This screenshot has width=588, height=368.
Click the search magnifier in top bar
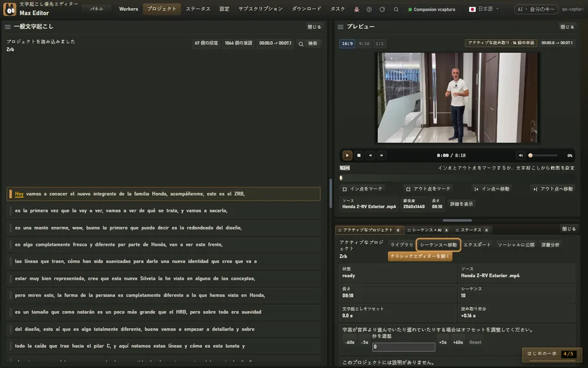pos(396,9)
